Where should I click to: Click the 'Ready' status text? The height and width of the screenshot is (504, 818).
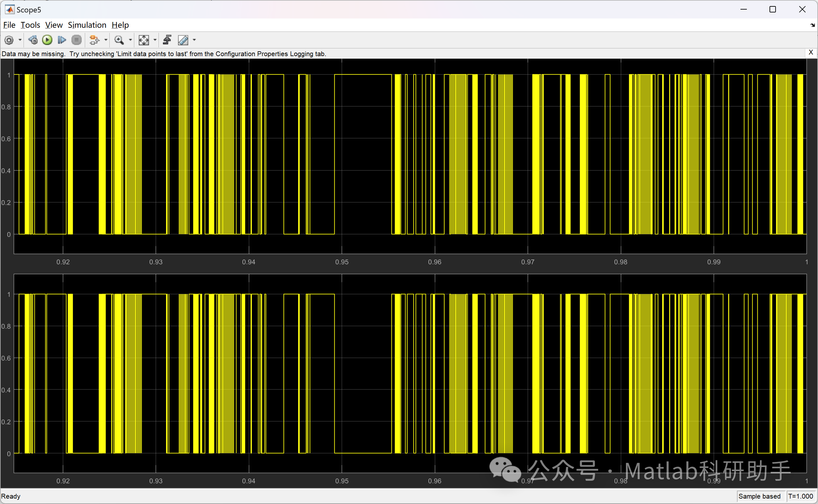[x=11, y=496]
